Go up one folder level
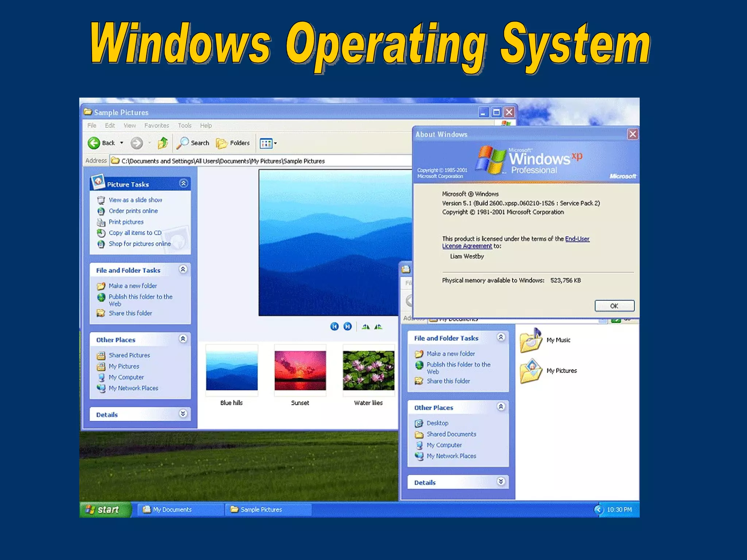Image resolution: width=747 pixels, height=560 pixels. (x=163, y=143)
